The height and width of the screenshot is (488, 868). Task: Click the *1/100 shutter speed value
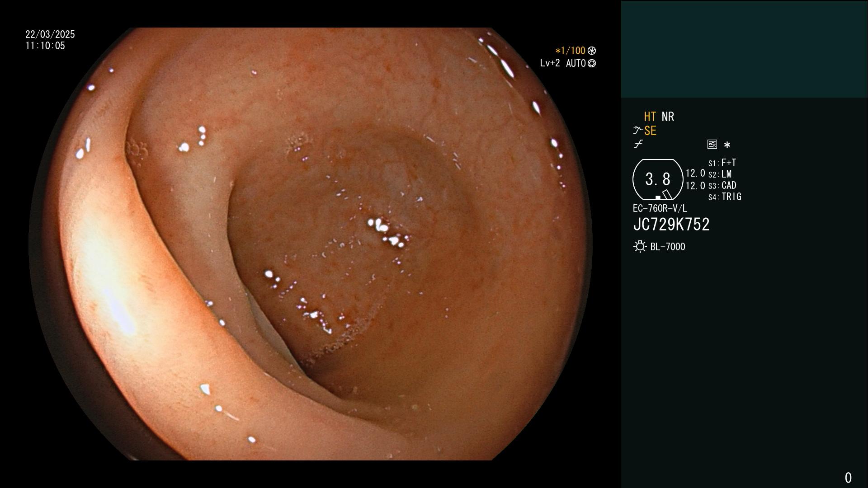(570, 51)
